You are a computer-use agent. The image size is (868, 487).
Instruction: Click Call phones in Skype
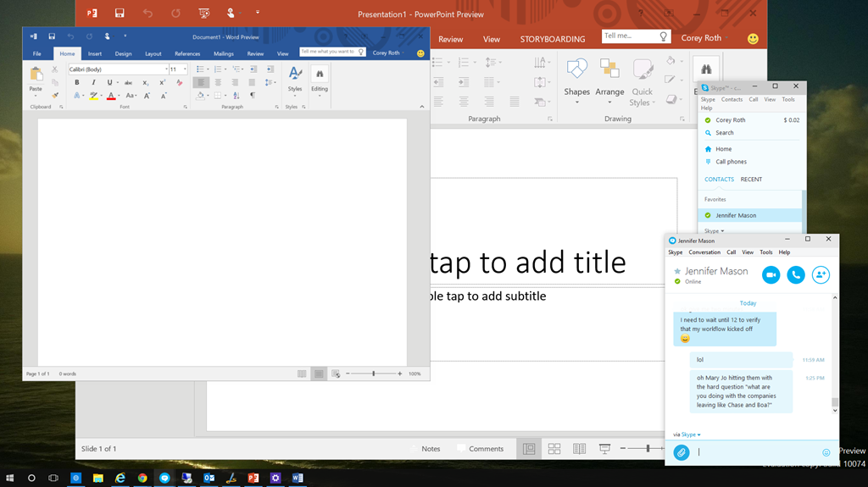(x=731, y=162)
